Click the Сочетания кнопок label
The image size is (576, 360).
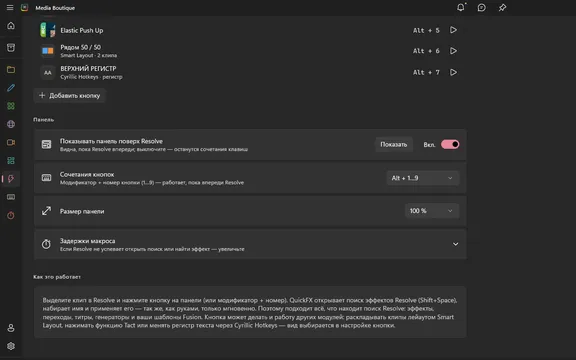87,174
